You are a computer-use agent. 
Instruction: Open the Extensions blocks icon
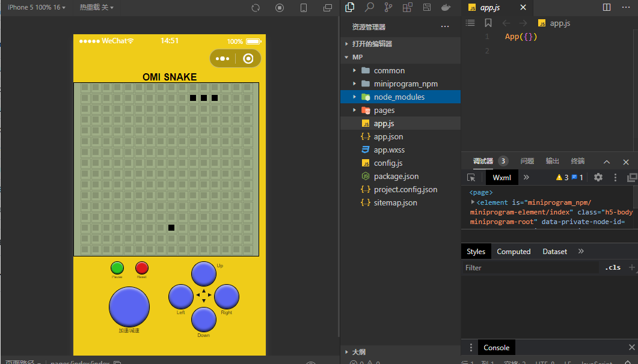click(x=407, y=7)
